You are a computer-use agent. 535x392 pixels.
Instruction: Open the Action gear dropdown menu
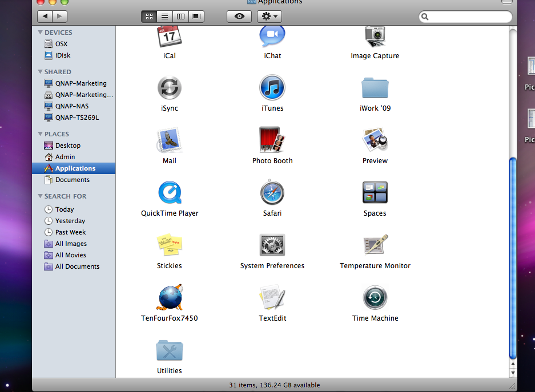pos(269,17)
